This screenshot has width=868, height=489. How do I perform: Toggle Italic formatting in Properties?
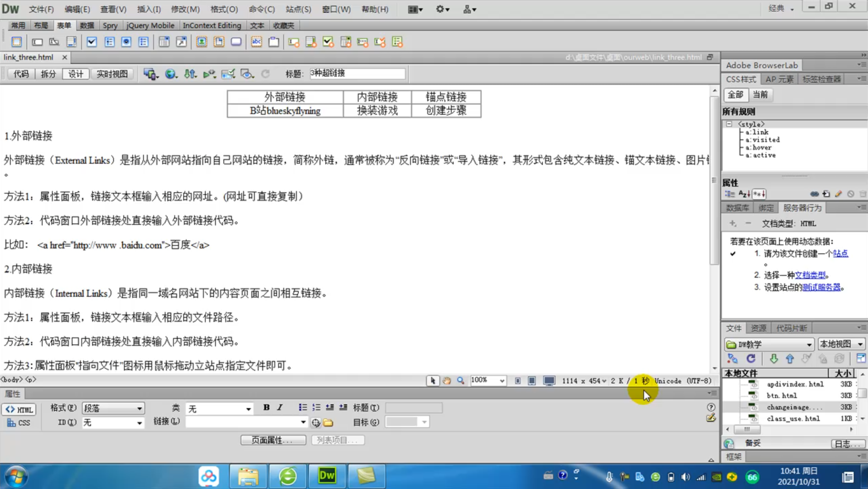pos(280,407)
